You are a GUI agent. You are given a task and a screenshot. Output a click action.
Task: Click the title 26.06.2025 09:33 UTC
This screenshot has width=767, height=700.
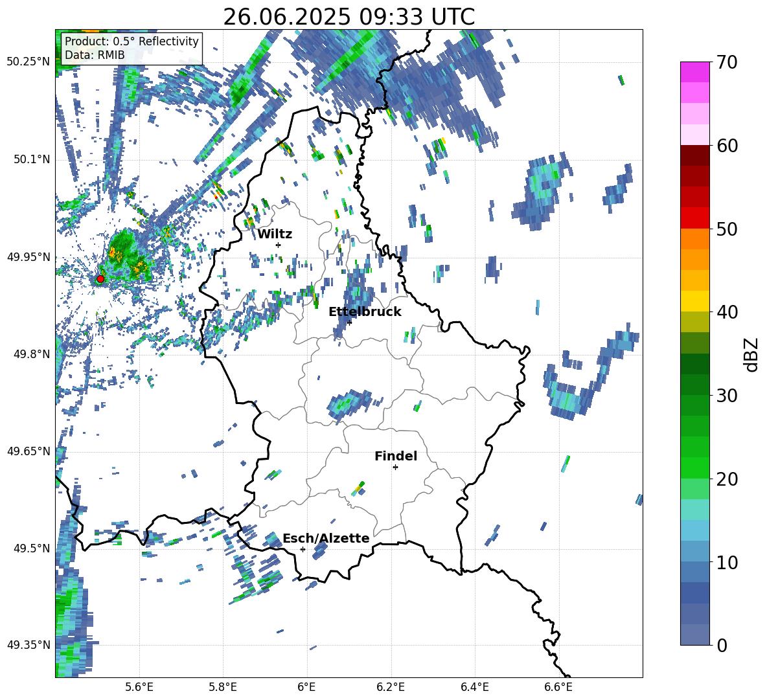[349, 17]
